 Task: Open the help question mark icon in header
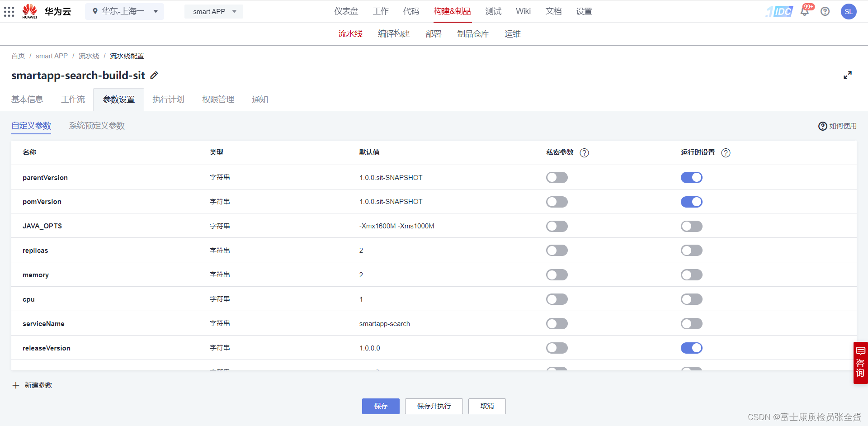coord(825,11)
